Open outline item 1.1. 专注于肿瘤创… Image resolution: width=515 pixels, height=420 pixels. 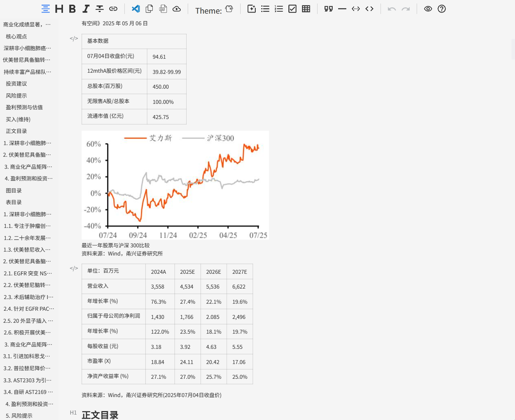point(27,226)
